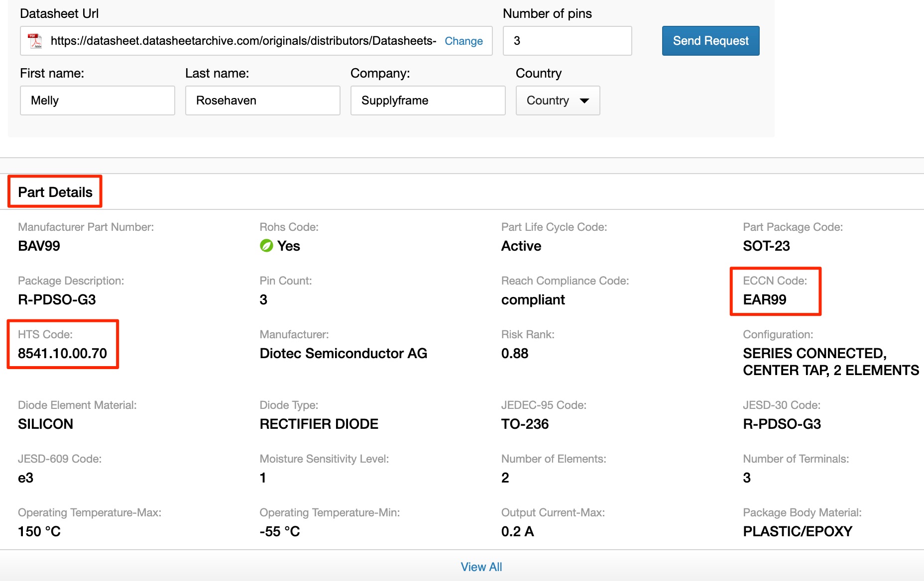Viewport: 924px width, 581px height.
Task: Click the Number of Terminals label
Action: point(796,459)
